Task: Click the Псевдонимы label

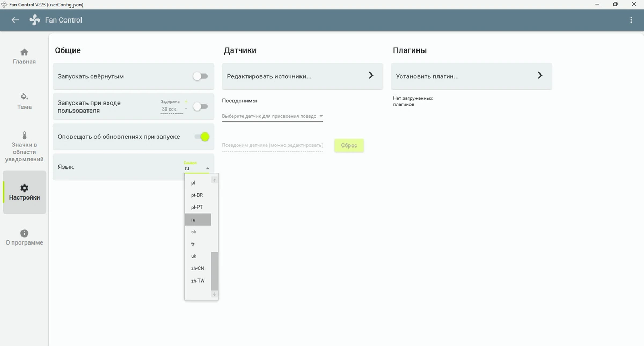Action: click(239, 101)
